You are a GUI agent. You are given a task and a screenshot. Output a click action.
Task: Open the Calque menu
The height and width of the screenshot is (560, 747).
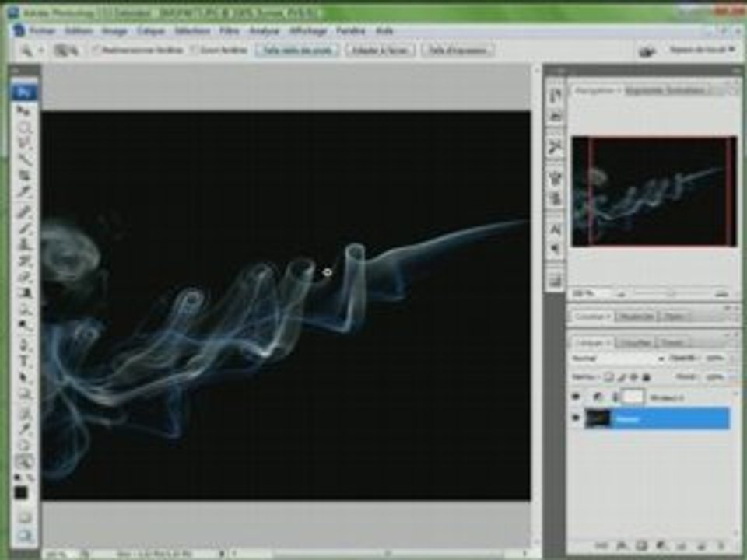[150, 31]
